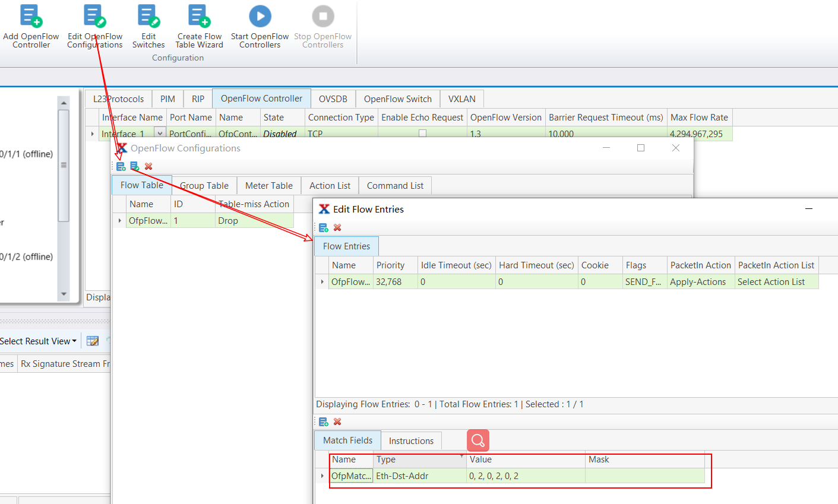The height and width of the screenshot is (504, 838).
Task: Switch to the L23Protocols tab
Action: (x=118, y=99)
